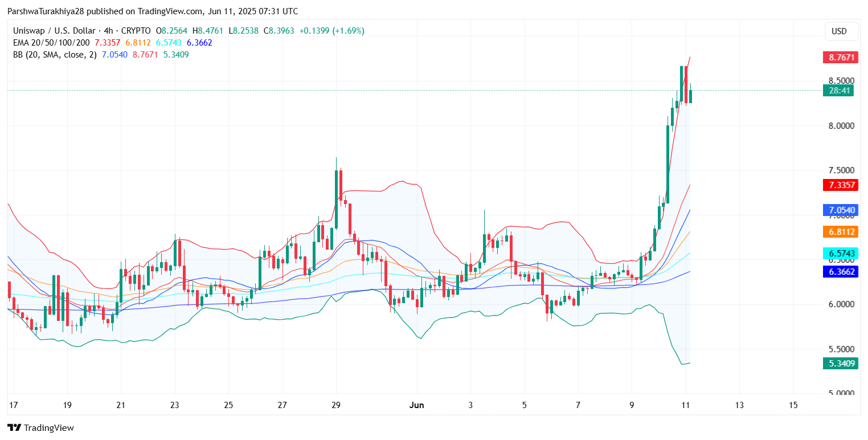The height and width of the screenshot is (440, 868).
Task: Select the blue 7.0540 basis price label
Action: pos(840,210)
